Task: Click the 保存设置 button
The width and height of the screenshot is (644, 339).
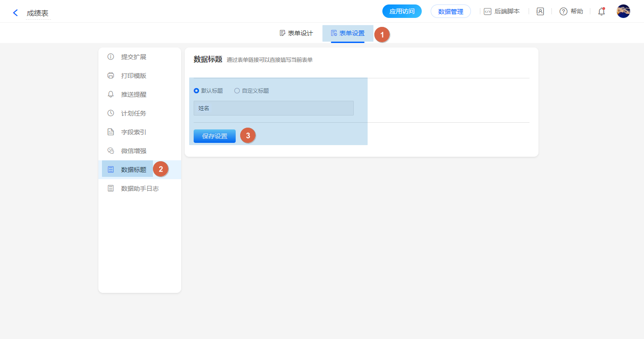Action: (x=215, y=136)
